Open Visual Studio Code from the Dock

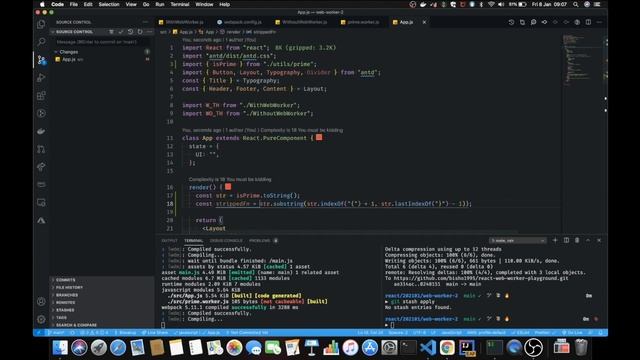tap(428, 348)
